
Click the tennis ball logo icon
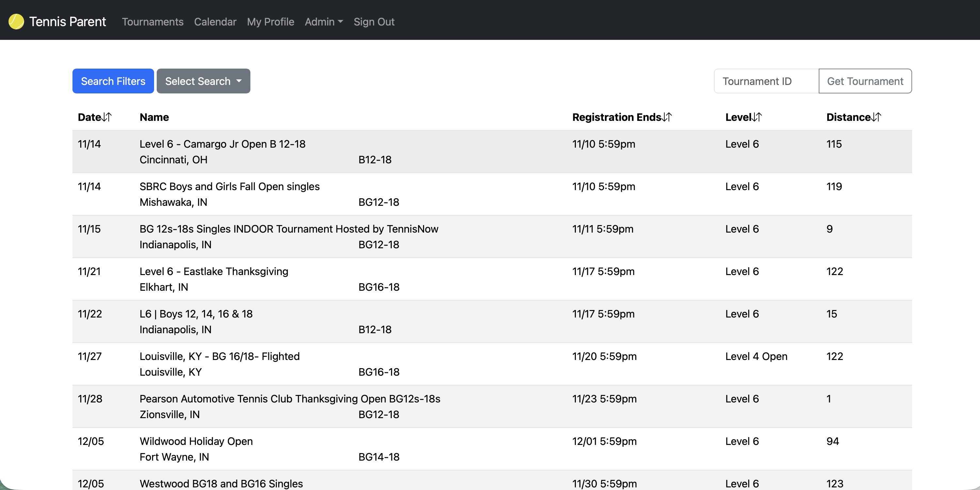point(16,22)
